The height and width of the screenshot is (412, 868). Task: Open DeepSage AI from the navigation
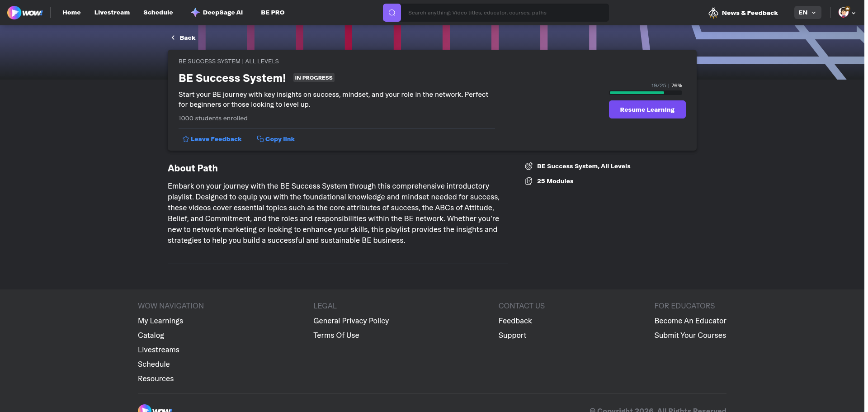click(217, 13)
